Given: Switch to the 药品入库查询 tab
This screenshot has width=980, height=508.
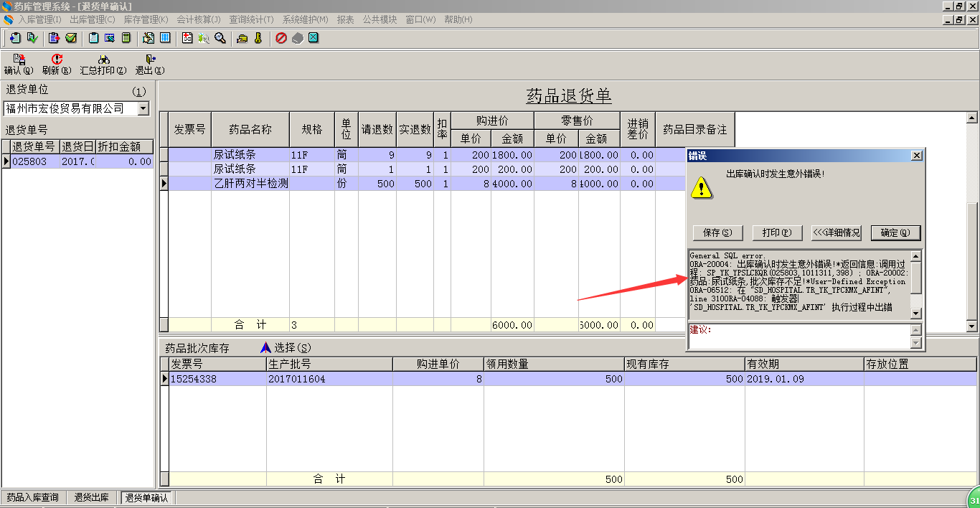Looking at the screenshot, I should click(x=33, y=497).
